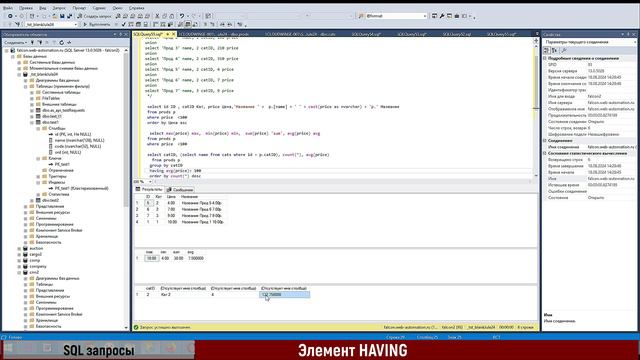The image size is (640, 360).
Task: Select the PK_test1 key in Ключи
Action: [x=62, y=164]
